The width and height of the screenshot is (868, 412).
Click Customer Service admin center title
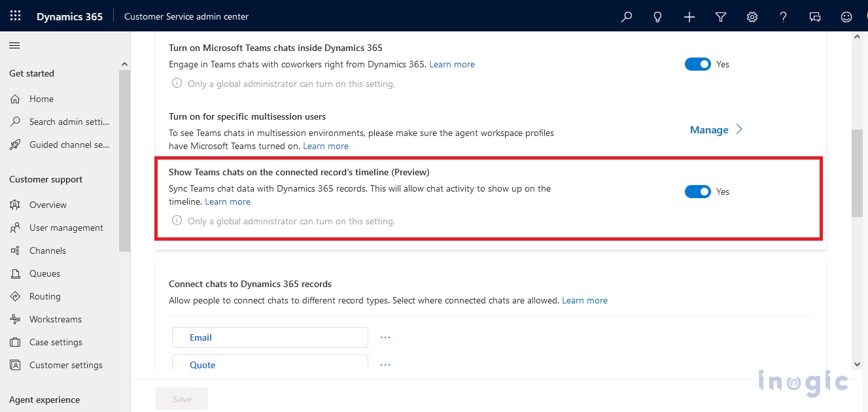[x=186, y=16]
